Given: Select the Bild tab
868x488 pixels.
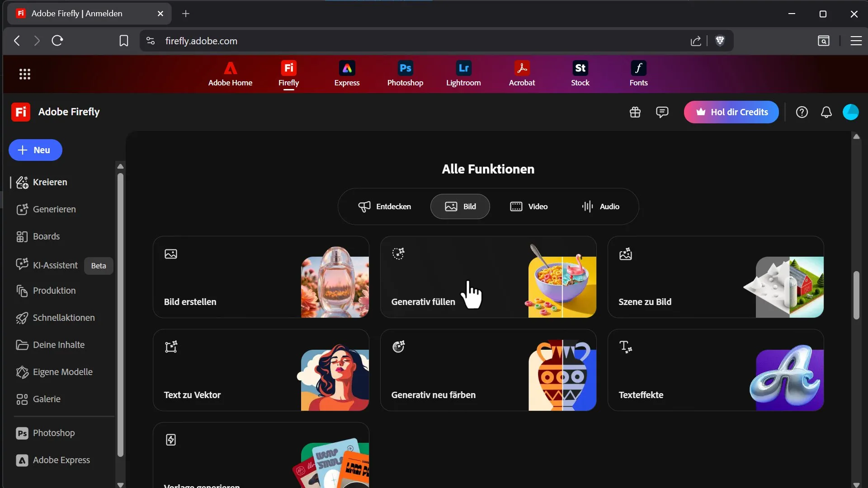Looking at the screenshot, I should (x=460, y=206).
